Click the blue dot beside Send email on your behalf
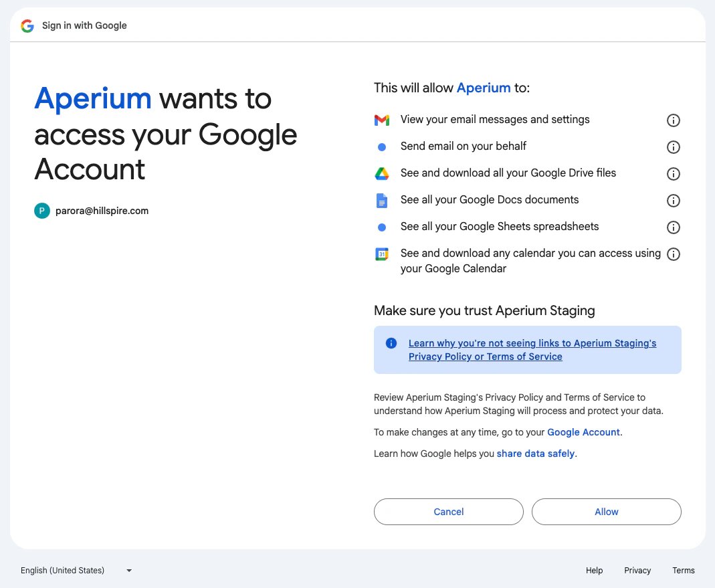 [382, 147]
